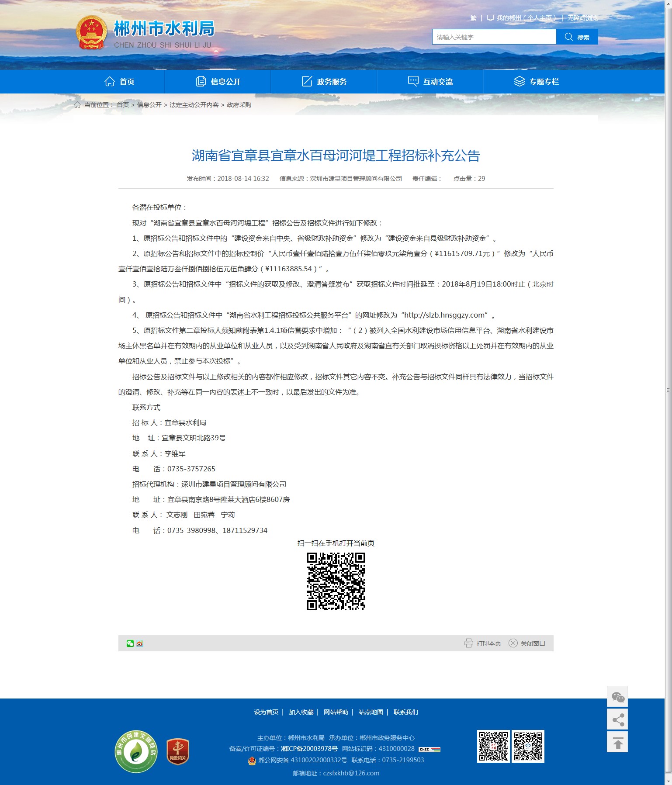Click the Weibo share icon below article
This screenshot has width=672, height=785.
pyautogui.click(x=140, y=643)
